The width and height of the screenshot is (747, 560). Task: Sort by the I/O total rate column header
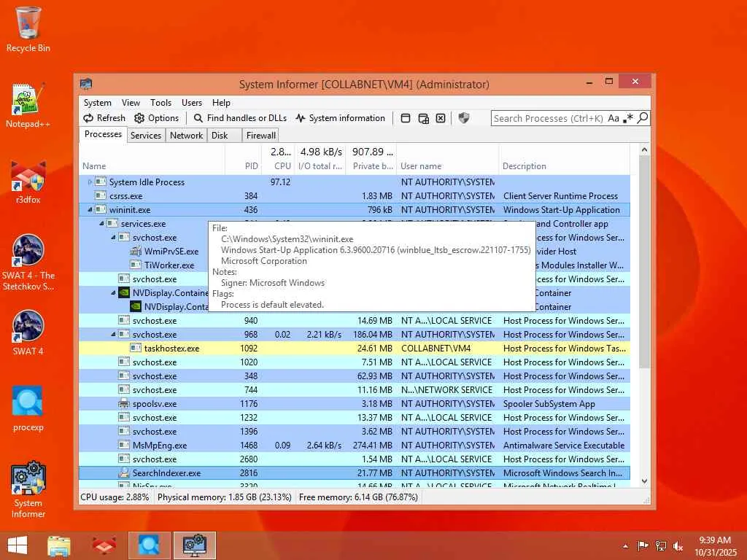(x=320, y=166)
